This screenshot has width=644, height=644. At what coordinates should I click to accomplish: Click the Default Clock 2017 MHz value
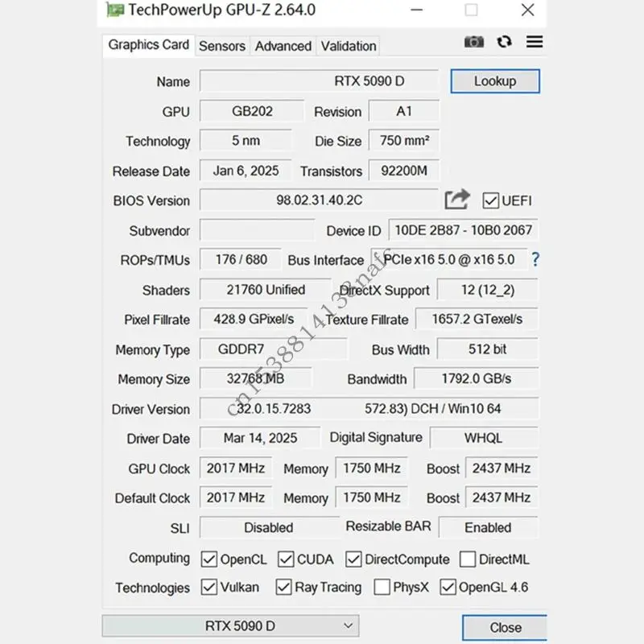(x=236, y=497)
